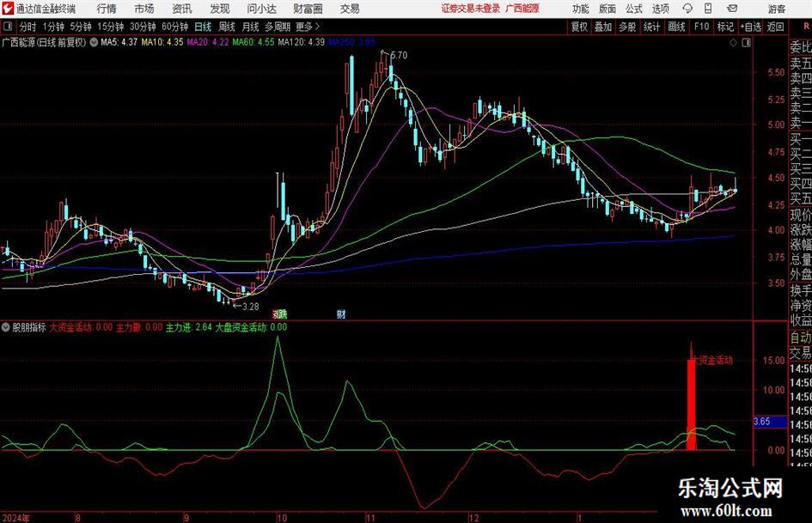Image resolution: width=812 pixels, height=523 pixels.
Task: Switch to the 1分钟 period
Action: (x=53, y=27)
